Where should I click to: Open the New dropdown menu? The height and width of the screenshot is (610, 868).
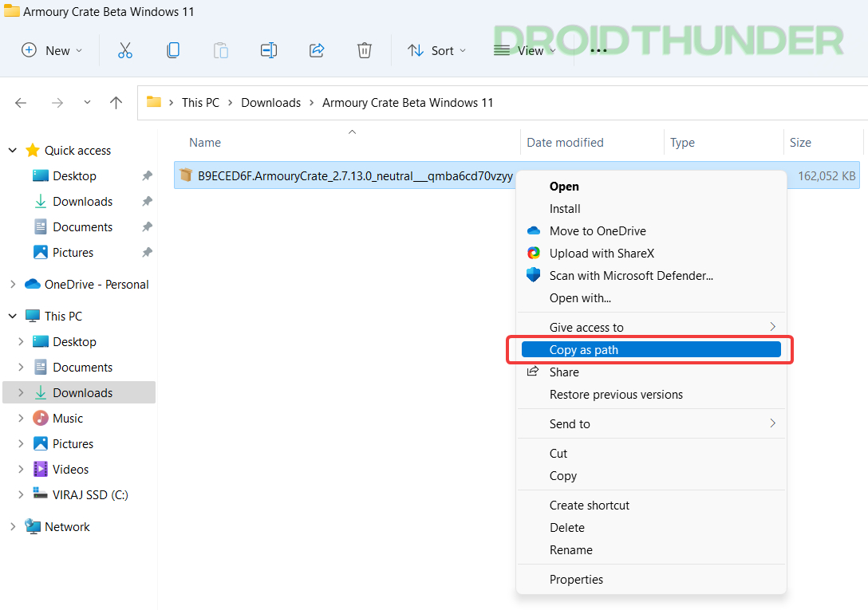pos(52,50)
